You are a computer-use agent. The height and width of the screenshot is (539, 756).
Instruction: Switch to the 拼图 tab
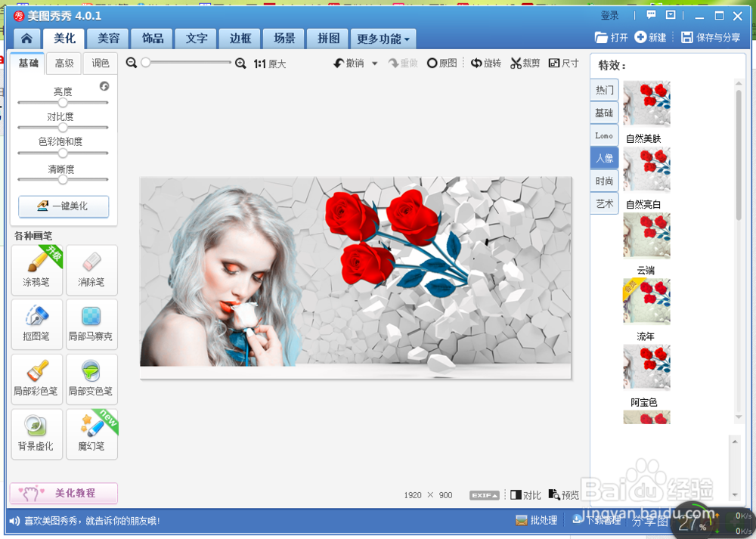pyautogui.click(x=328, y=39)
